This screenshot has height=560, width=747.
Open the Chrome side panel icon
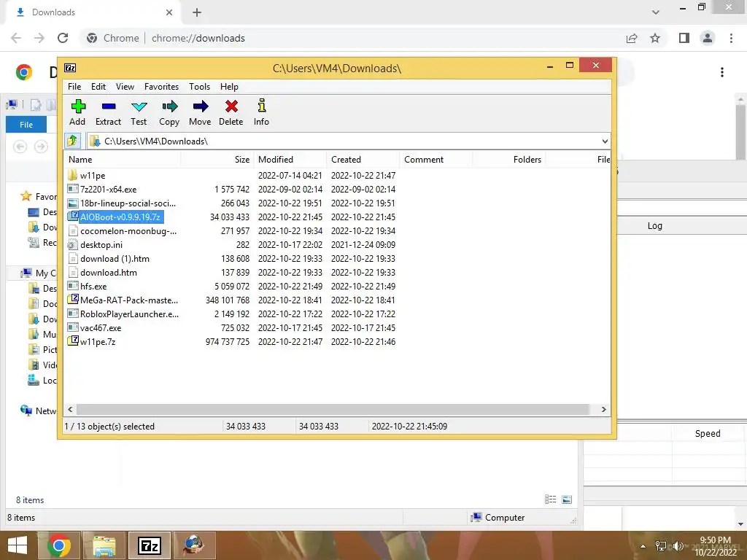point(684,38)
